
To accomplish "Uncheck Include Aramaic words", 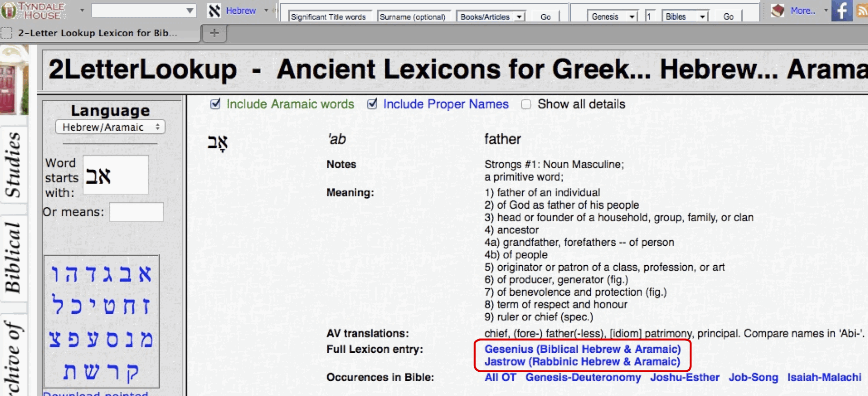I will coord(215,104).
